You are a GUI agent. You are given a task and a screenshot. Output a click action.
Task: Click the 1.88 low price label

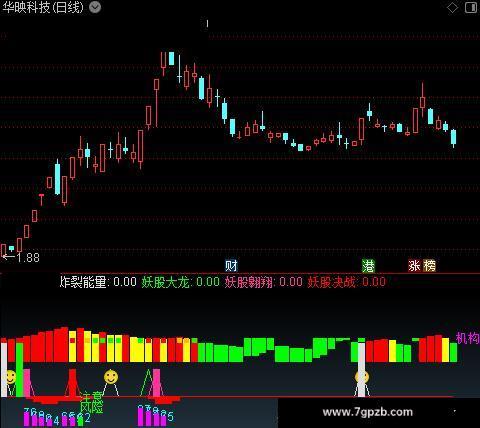coord(28,257)
